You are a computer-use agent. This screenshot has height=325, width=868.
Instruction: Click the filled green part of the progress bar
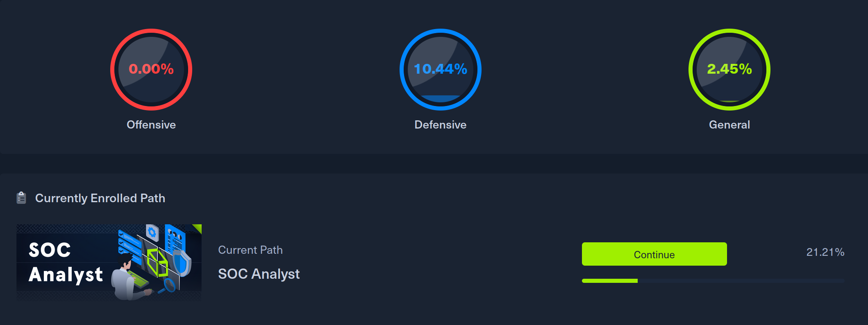[x=609, y=281]
